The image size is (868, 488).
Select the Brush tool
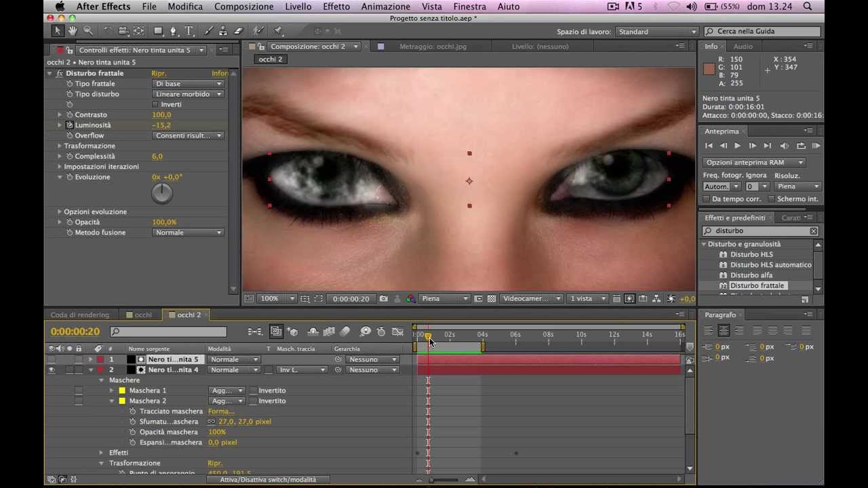click(208, 31)
